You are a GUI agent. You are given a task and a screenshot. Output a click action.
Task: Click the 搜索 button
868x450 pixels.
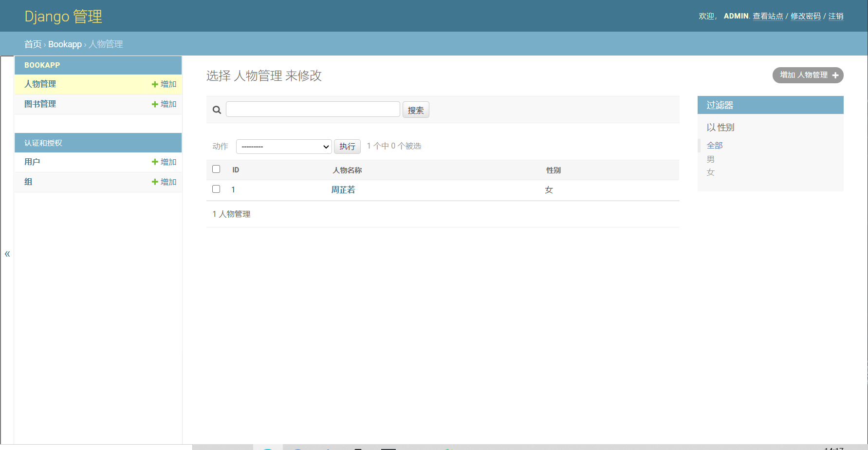click(416, 110)
